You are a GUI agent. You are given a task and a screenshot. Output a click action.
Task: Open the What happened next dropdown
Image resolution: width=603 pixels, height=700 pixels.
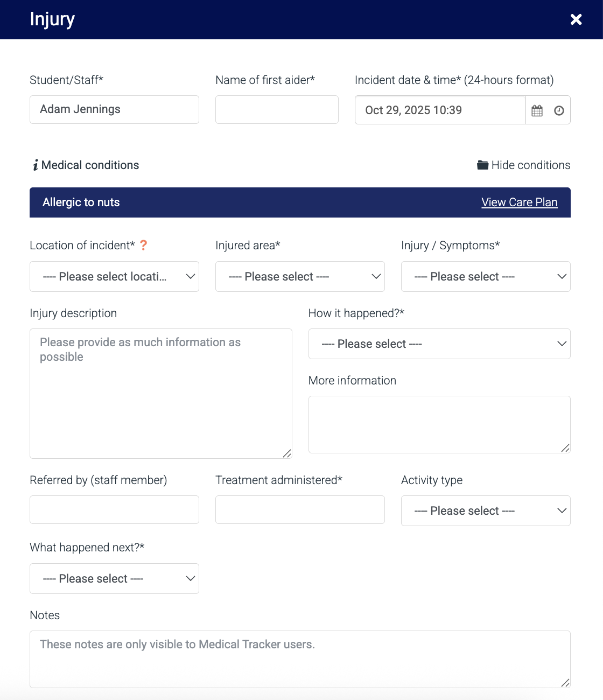pyautogui.click(x=114, y=579)
